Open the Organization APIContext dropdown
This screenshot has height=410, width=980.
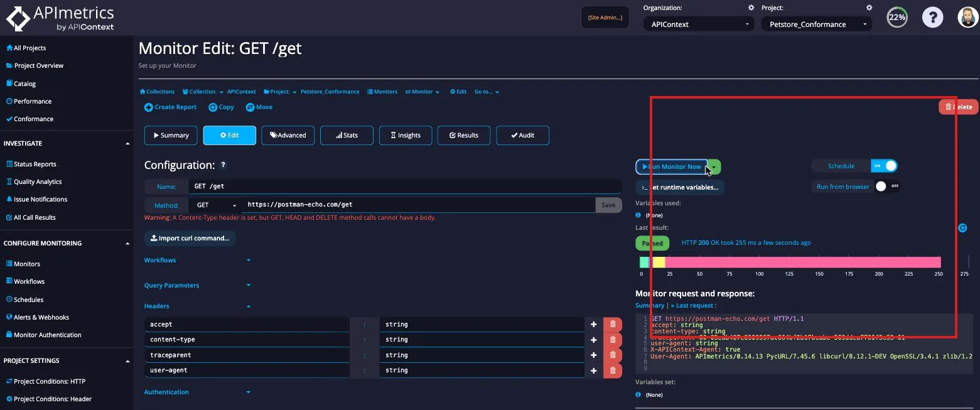(698, 24)
